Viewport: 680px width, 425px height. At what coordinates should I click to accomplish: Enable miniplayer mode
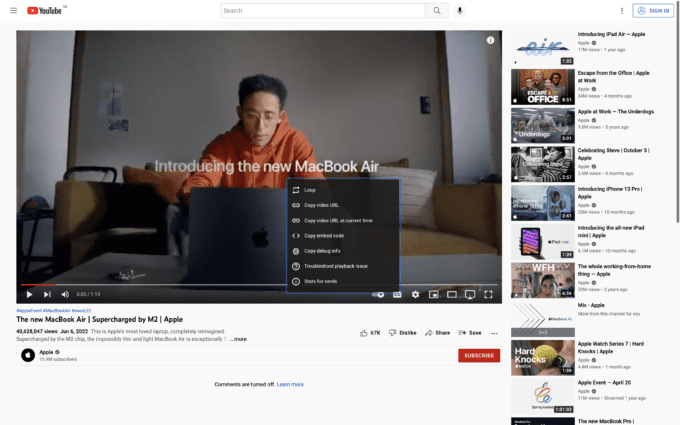[x=433, y=294]
